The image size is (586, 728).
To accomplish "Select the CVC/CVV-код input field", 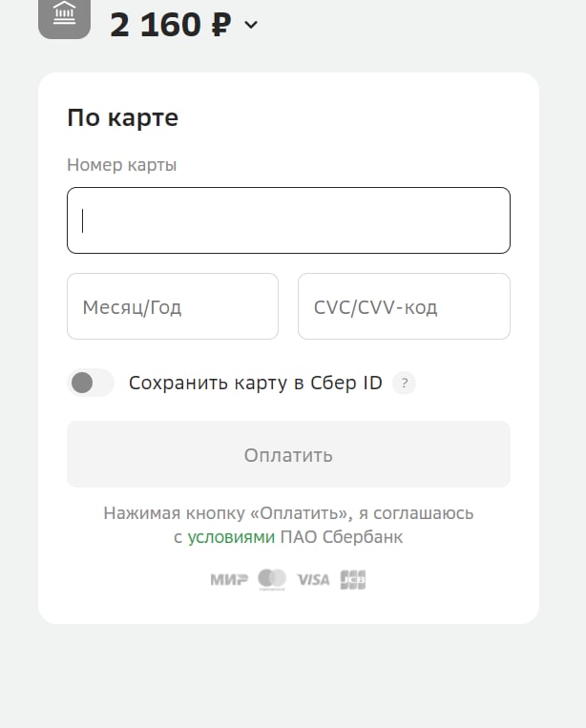I will tap(404, 306).
